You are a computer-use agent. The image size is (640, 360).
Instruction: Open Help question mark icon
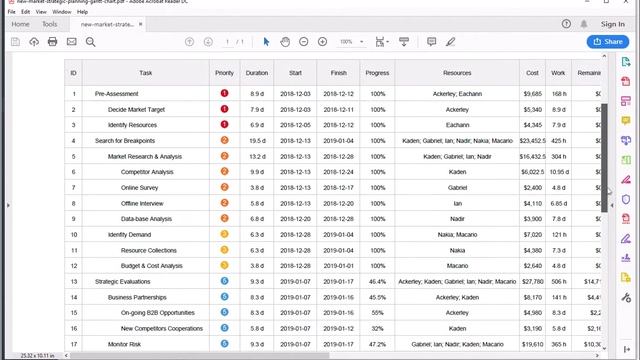click(566, 24)
